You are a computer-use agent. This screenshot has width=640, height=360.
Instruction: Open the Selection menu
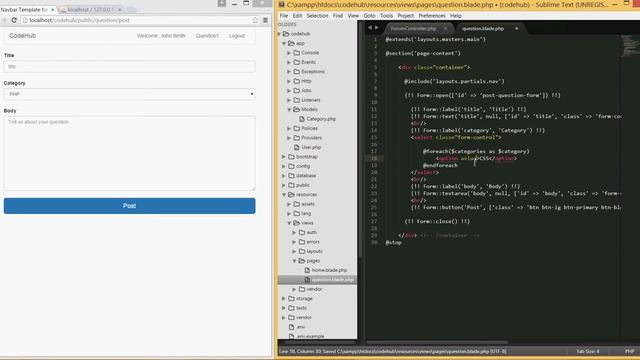(317, 16)
